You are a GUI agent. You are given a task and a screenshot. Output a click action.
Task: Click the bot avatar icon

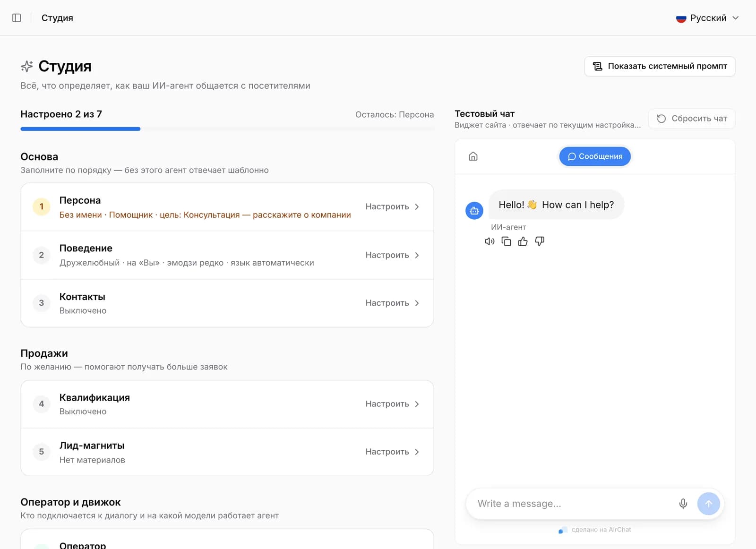coord(474,211)
